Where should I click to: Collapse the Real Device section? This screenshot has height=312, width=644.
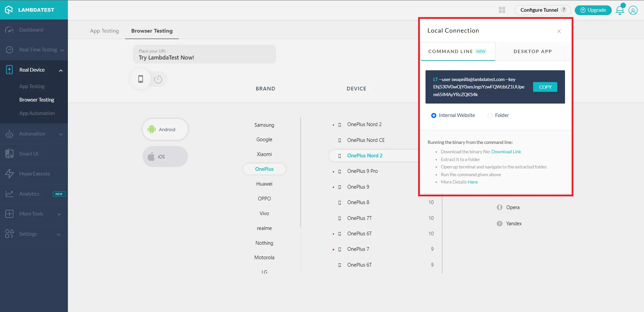[x=61, y=70]
